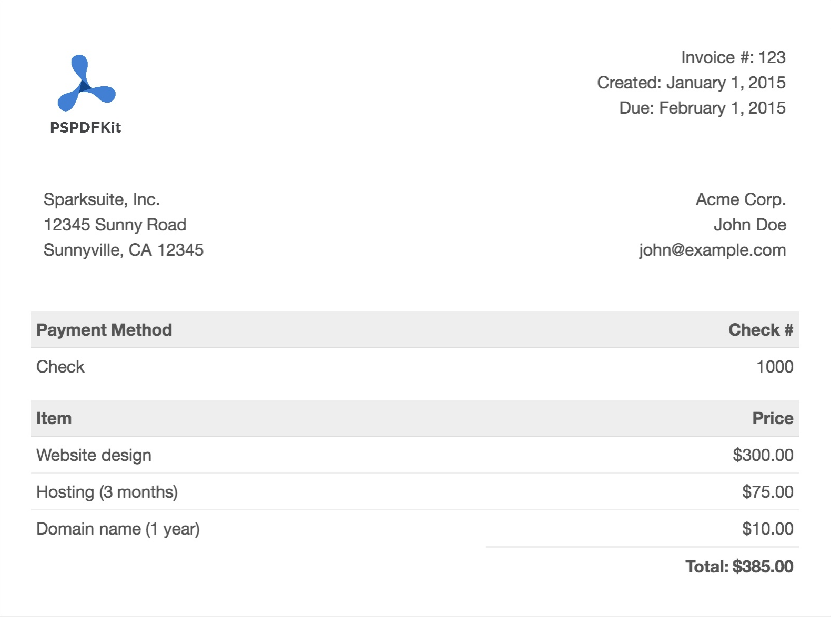831x644 pixels.
Task: Click the contact name 'John Doe'
Action: (749, 225)
